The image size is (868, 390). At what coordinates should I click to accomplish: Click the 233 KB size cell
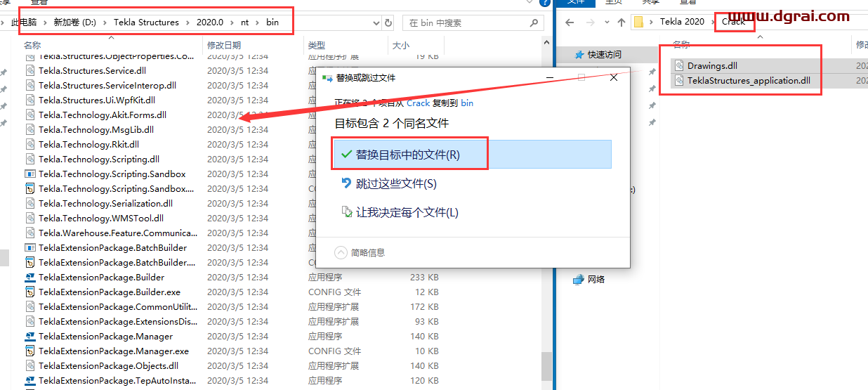[x=424, y=277]
